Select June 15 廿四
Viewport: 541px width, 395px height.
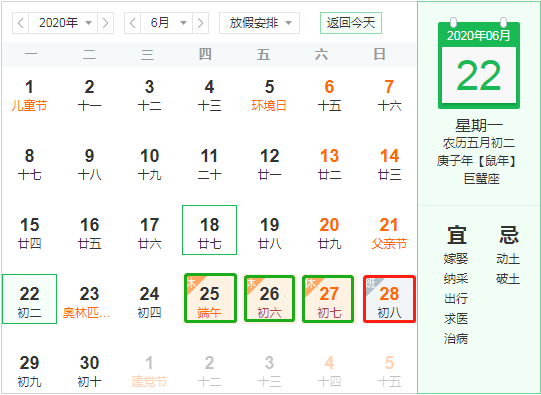[29, 233]
